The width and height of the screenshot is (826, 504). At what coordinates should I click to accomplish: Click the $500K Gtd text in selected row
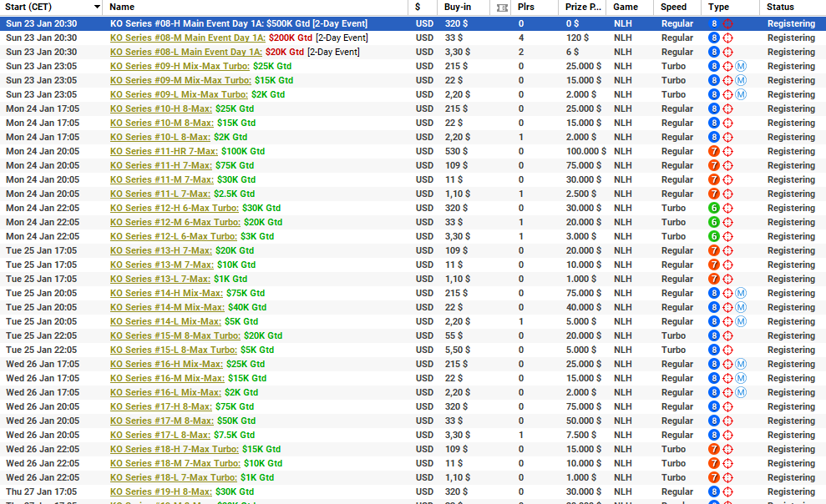tap(288, 23)
